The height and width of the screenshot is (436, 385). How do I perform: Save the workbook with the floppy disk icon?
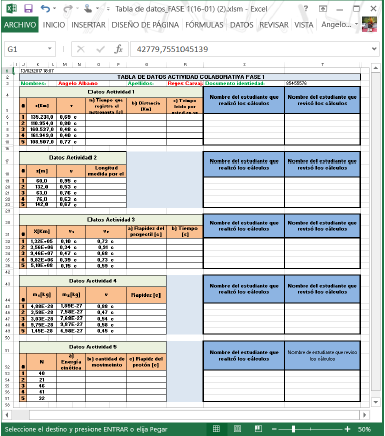(x=28, y=8)
